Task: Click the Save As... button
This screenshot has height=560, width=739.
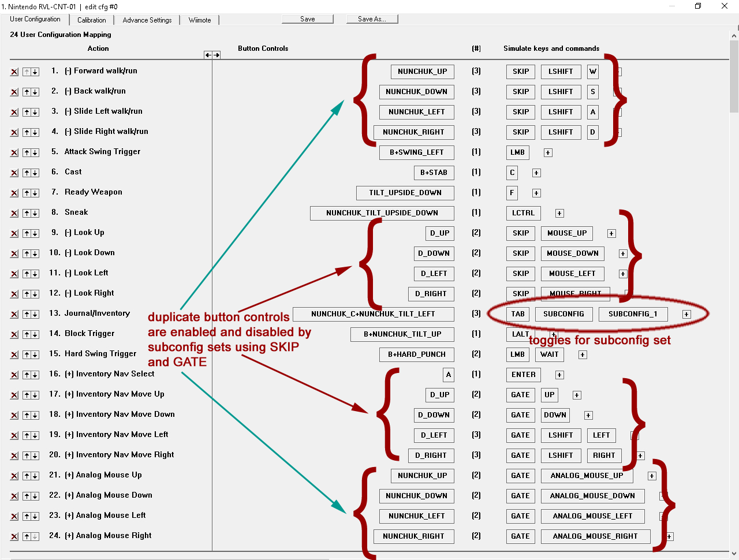Action: [372, 19]
